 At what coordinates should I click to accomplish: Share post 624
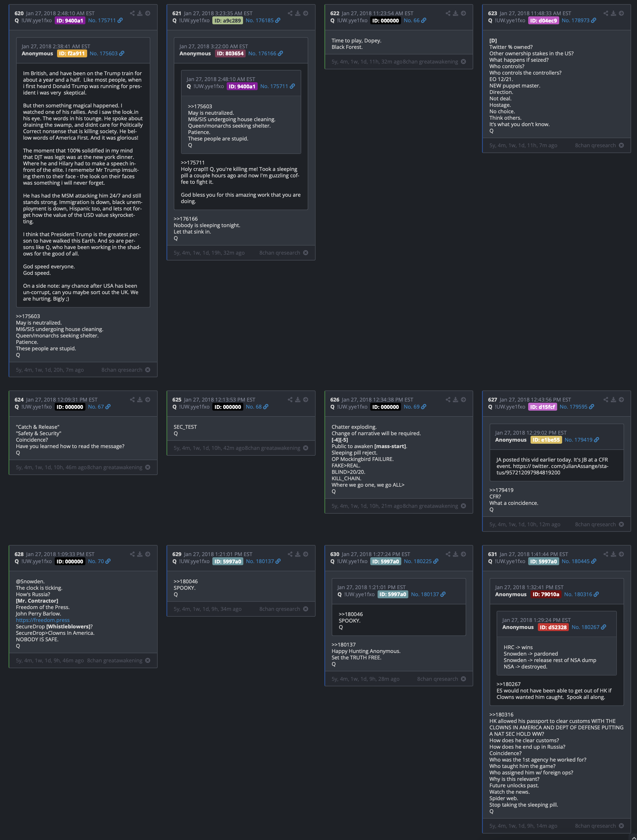(x=132, y=400)
